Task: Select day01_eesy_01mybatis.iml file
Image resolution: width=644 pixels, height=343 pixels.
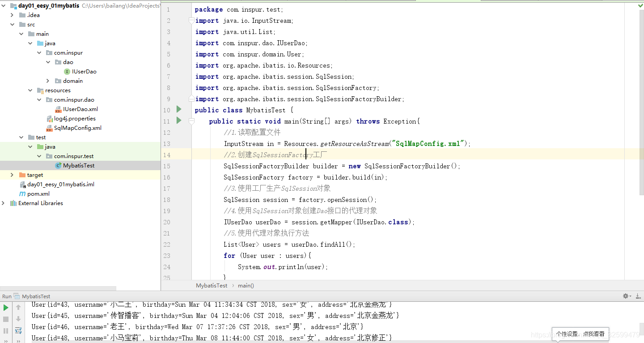Action: 57,184
